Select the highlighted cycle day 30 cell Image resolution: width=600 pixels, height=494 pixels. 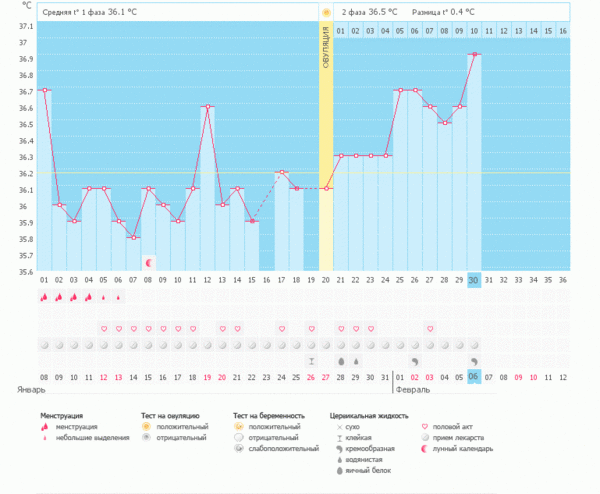point(474,281)
